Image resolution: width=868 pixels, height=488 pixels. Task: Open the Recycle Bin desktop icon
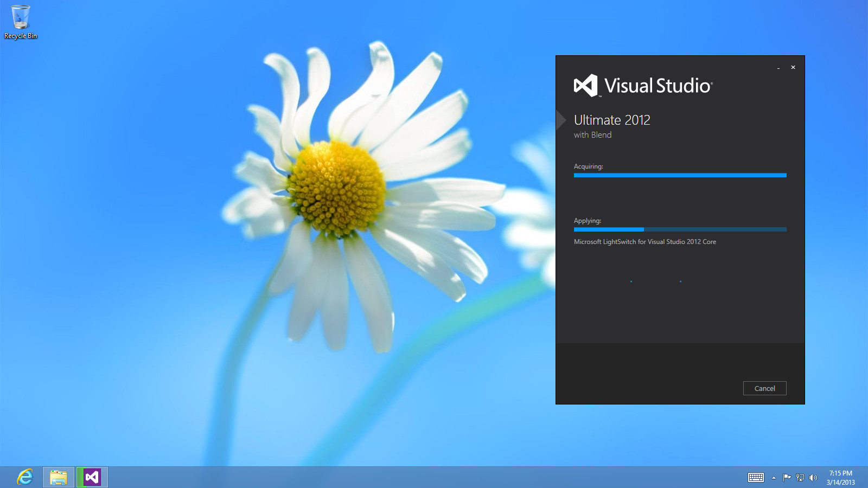(x=21, y=22)
